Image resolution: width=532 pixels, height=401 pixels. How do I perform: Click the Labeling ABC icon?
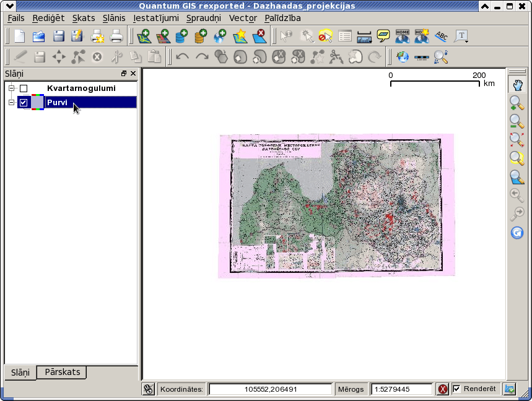442,36
